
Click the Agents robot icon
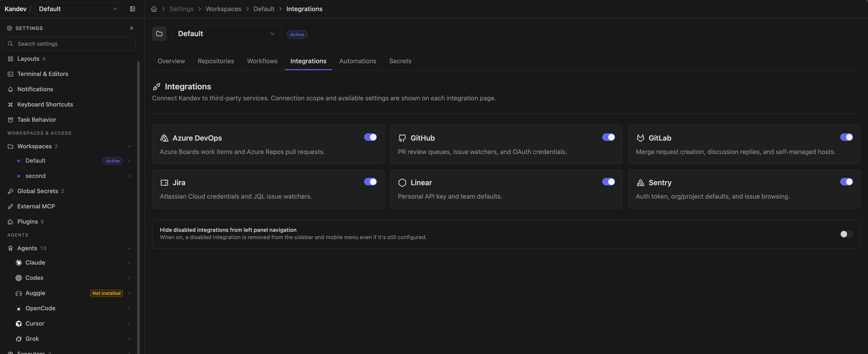[10, 248]
